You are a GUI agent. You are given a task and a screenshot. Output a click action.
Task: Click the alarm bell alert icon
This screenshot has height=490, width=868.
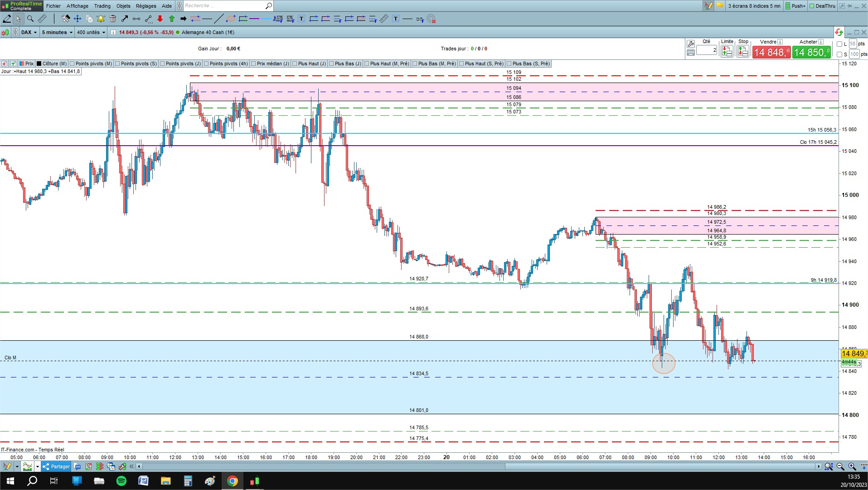101,19
